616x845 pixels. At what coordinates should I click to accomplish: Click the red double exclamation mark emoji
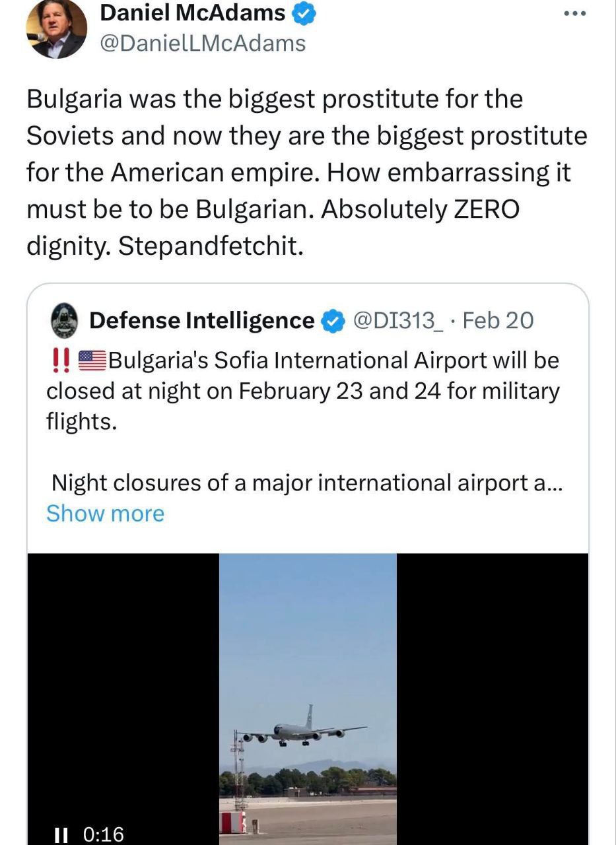(x=61, y=360)
